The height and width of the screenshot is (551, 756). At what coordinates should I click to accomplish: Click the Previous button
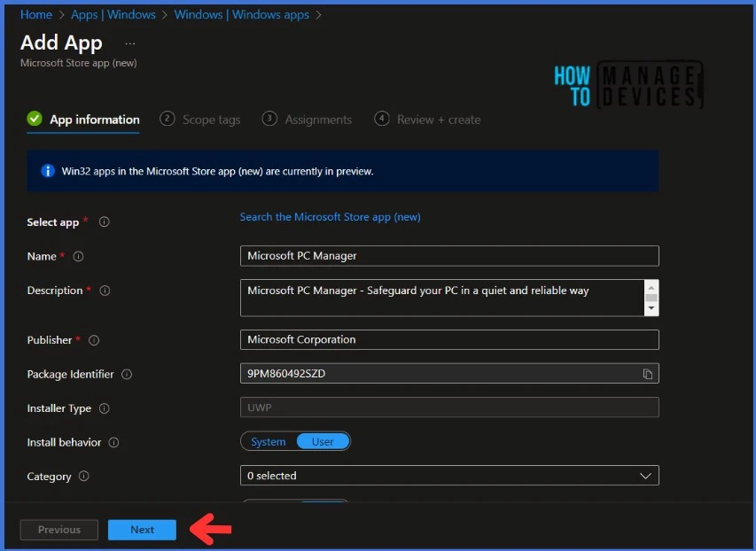(x=59, y=530)
